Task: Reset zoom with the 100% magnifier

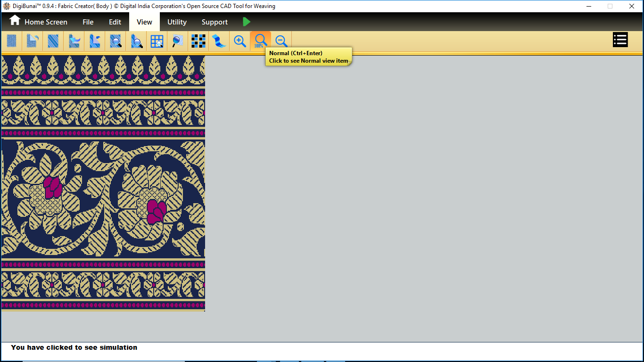Action: tap(260, 41)
